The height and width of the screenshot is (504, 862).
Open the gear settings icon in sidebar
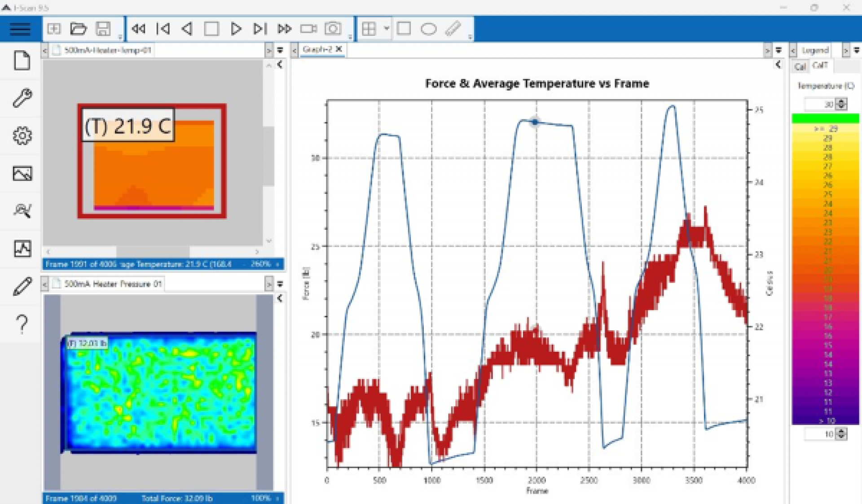[22, 136]
